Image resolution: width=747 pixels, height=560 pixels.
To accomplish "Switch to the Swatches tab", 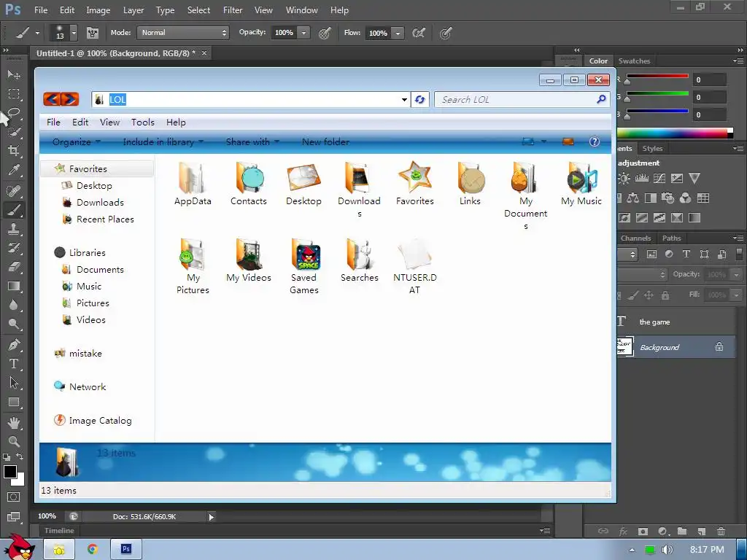I will [634, 61].
